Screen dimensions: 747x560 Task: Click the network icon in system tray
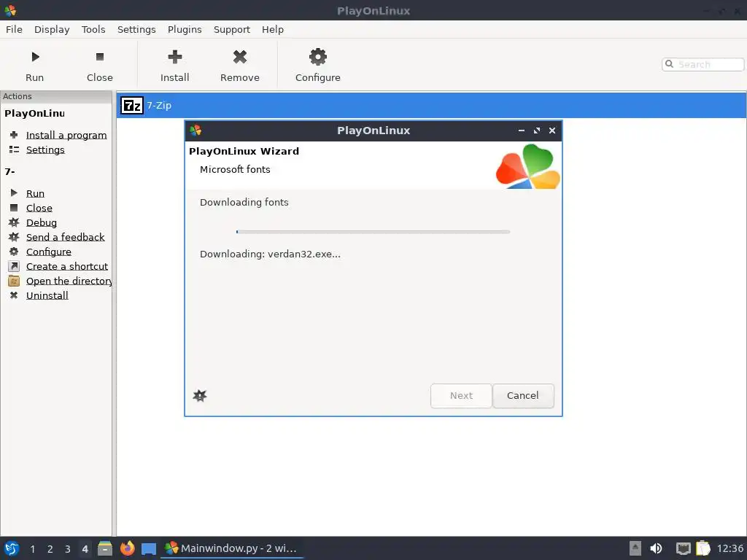tap(683, 548)
